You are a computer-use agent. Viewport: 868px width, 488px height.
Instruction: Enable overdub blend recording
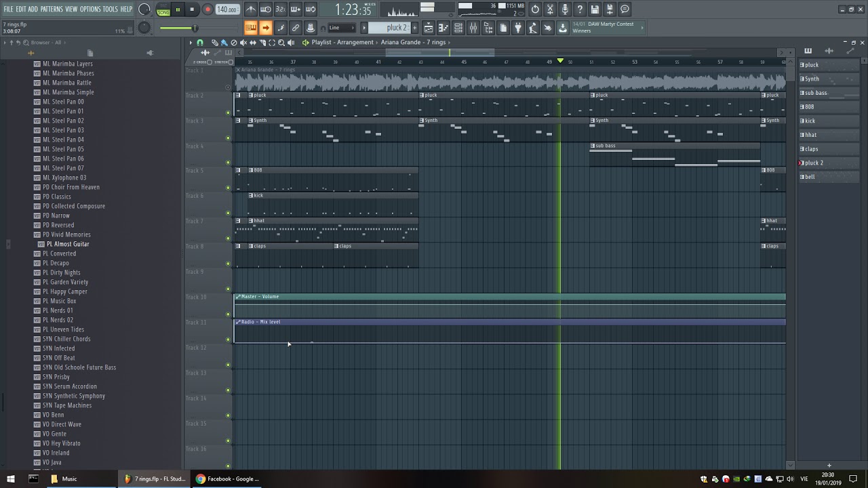[296, 9]
